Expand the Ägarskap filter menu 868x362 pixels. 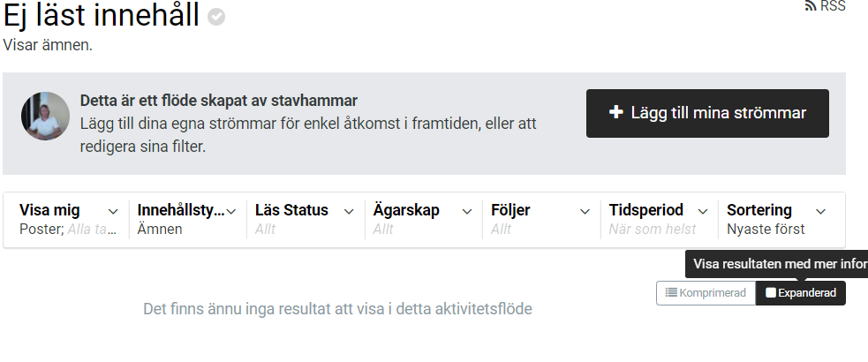pos(422,219)
